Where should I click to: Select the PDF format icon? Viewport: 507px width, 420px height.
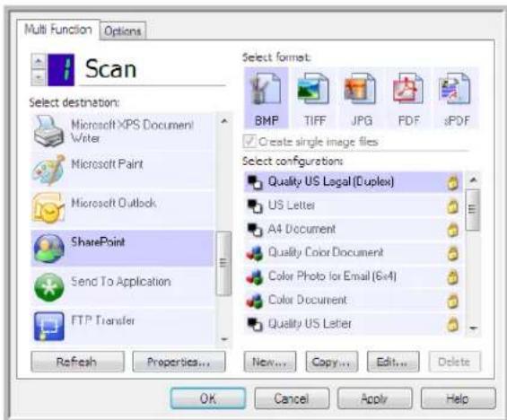408,89
